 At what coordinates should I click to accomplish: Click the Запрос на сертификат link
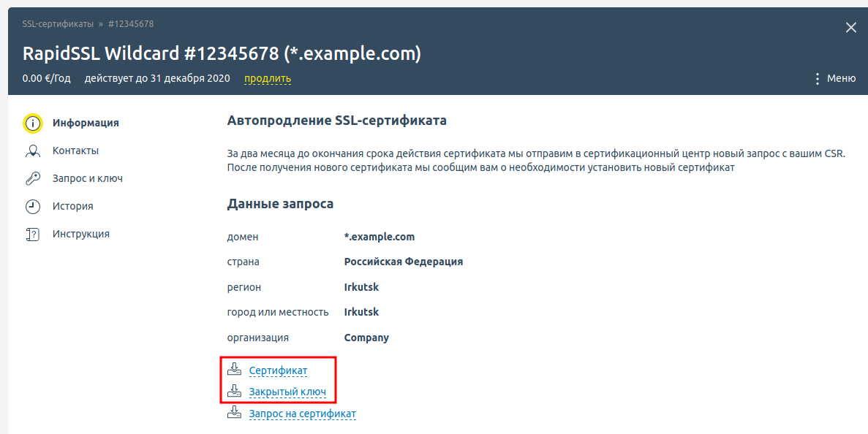pos(302,414)
